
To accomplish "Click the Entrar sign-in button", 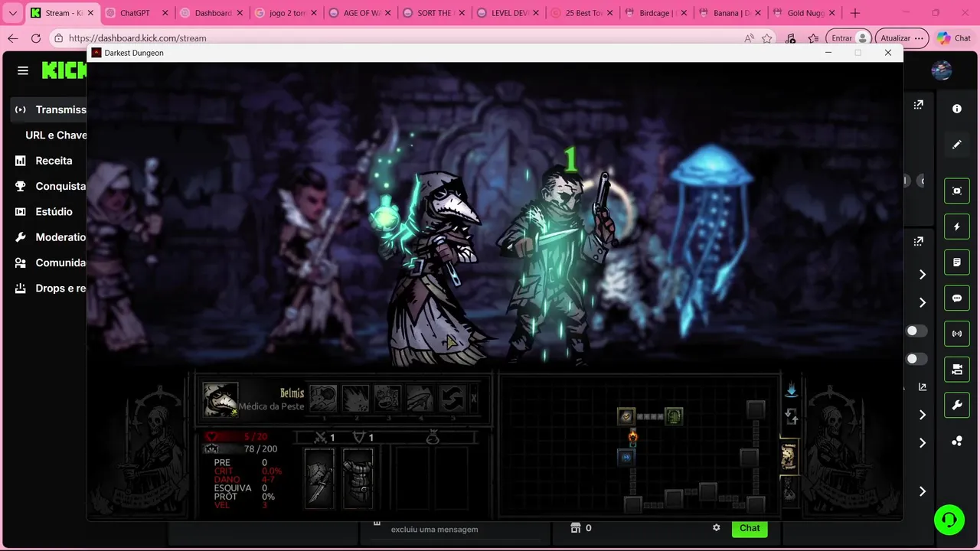I will click(x=850, y=38).
